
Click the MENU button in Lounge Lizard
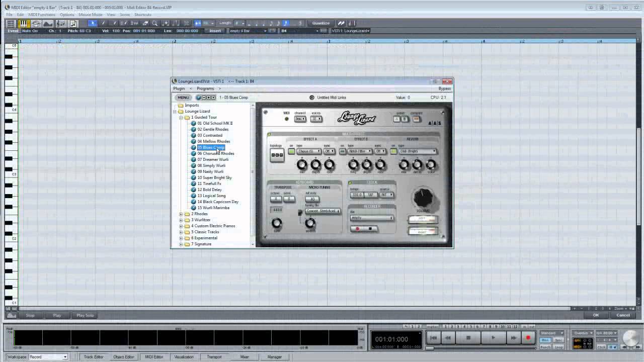[183, 98]
